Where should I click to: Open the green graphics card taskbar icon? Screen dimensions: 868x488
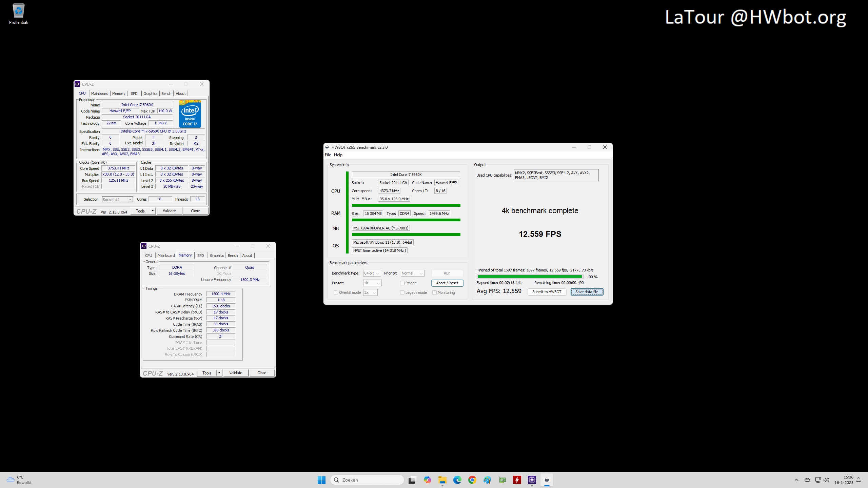tap(502, 480)
